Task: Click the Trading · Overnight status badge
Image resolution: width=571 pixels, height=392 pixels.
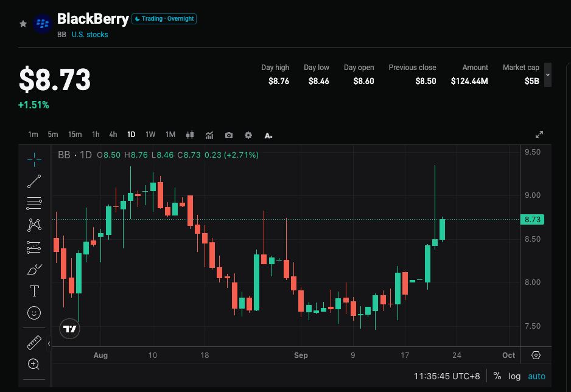Action: (164, 18)
